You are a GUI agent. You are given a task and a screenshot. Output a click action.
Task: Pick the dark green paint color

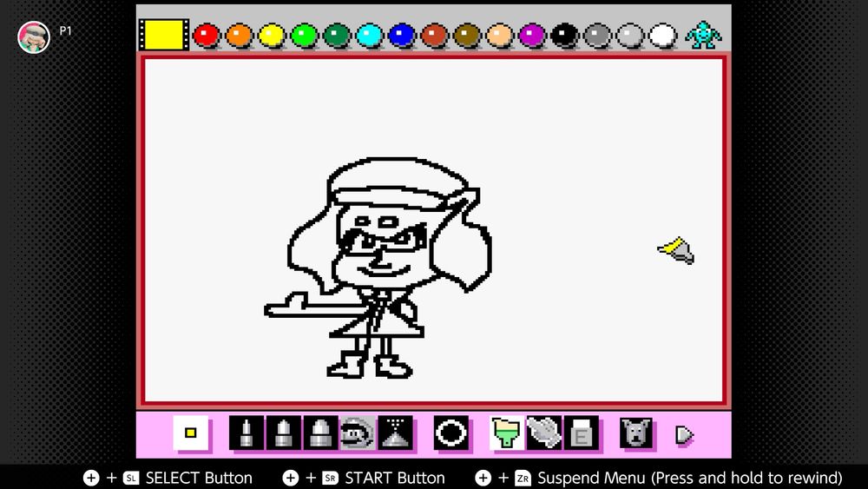(x=337, y=36)
